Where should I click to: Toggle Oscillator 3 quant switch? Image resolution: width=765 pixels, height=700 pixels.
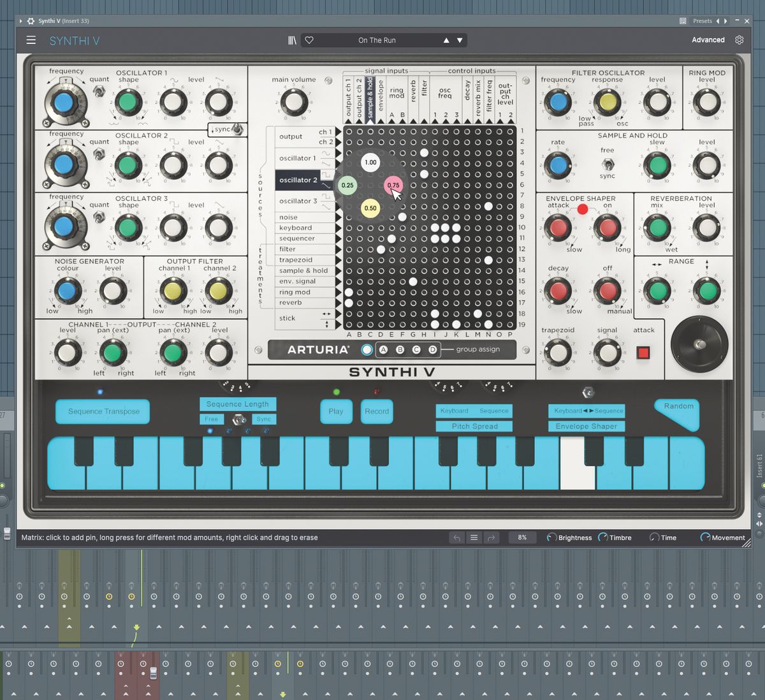pyautogui.click(x=99, y=217)
